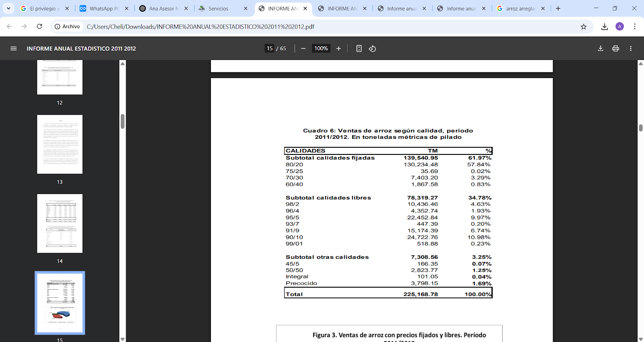Click the zoom level field 100%

point(321,48)
